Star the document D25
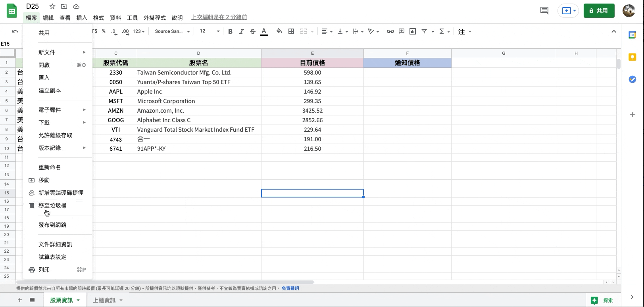Screen dimensions: 644x307 tap(52, 6)
